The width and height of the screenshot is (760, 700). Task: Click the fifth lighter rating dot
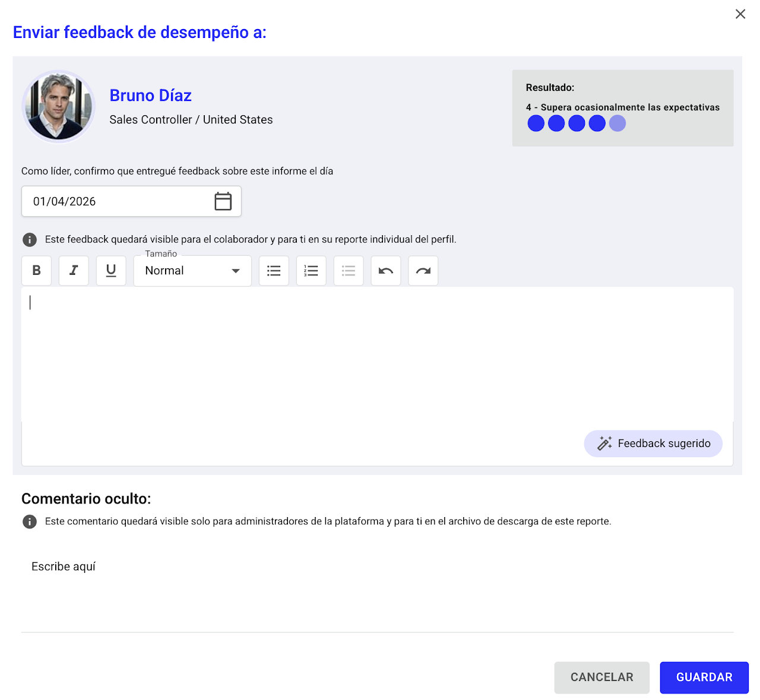coord(617,123)
